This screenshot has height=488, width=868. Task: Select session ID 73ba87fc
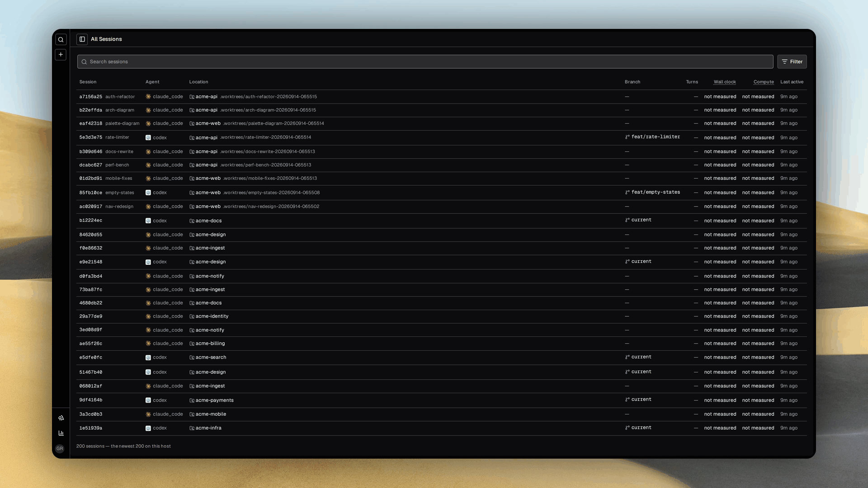click(x=91, y=290)
